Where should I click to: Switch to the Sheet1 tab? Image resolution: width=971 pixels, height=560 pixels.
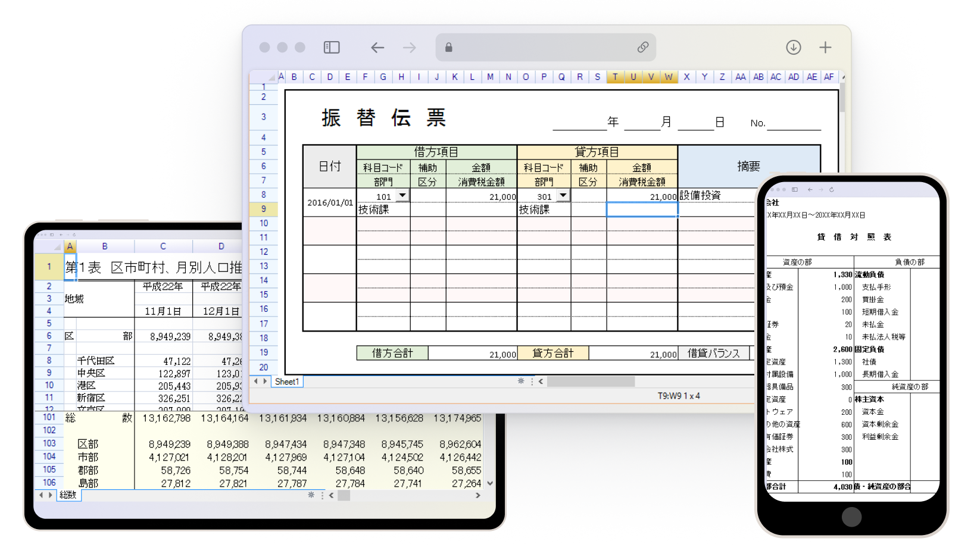pos(287,381)
